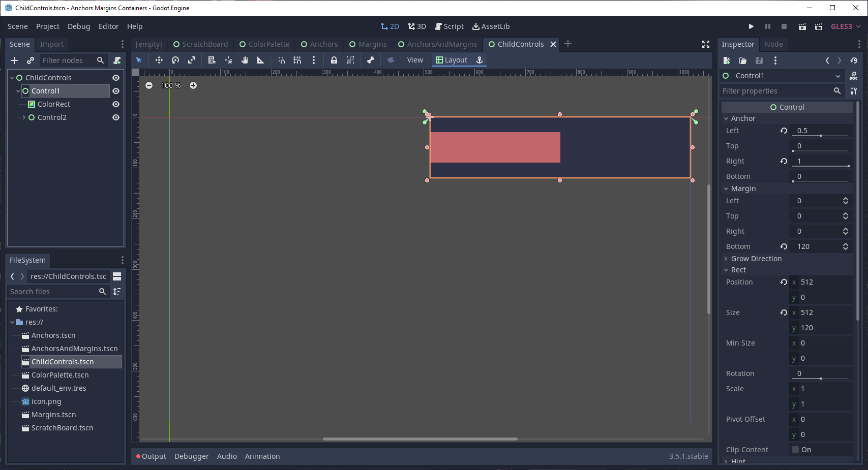Zoom in with the plus button
868x470 pixels.
point(193,85)
